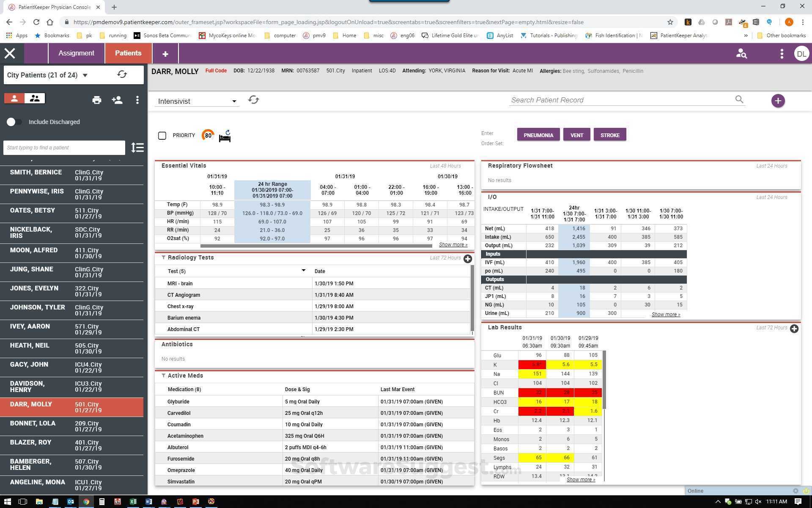Refresh the Intensivist view with the refresh icon
Image resolution: width=812 pixels, height=508 pixels.
point(253,100)
